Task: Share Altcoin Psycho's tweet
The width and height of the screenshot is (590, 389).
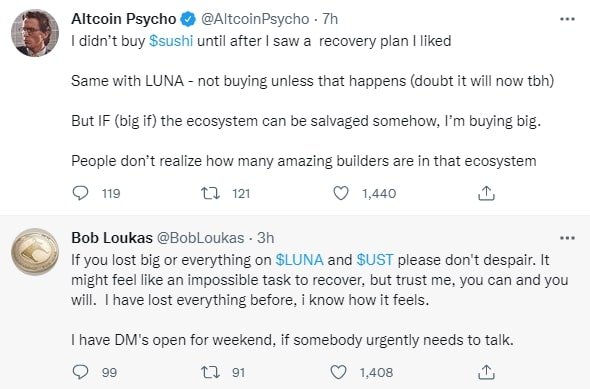Action: [486, 193]
